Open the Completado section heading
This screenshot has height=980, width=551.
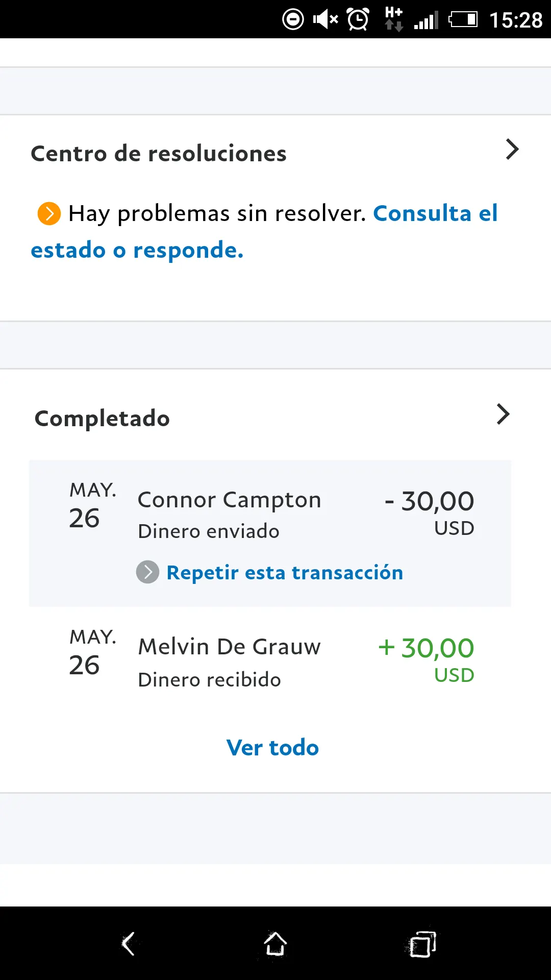tap(102, 419)
